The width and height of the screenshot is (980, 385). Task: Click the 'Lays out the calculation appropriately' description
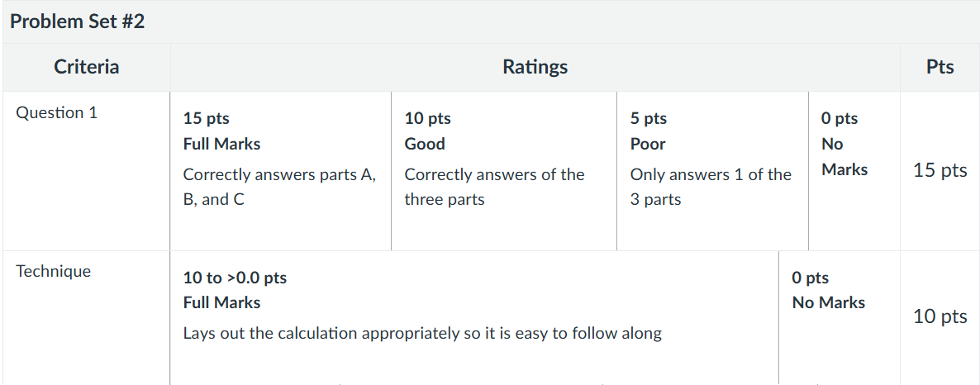pos(422,333)
